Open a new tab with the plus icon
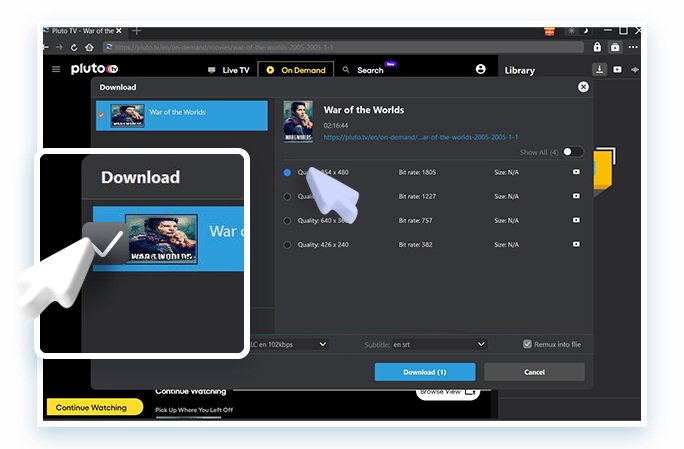Viewport: 684px width, 449px height. coord(137,31)
